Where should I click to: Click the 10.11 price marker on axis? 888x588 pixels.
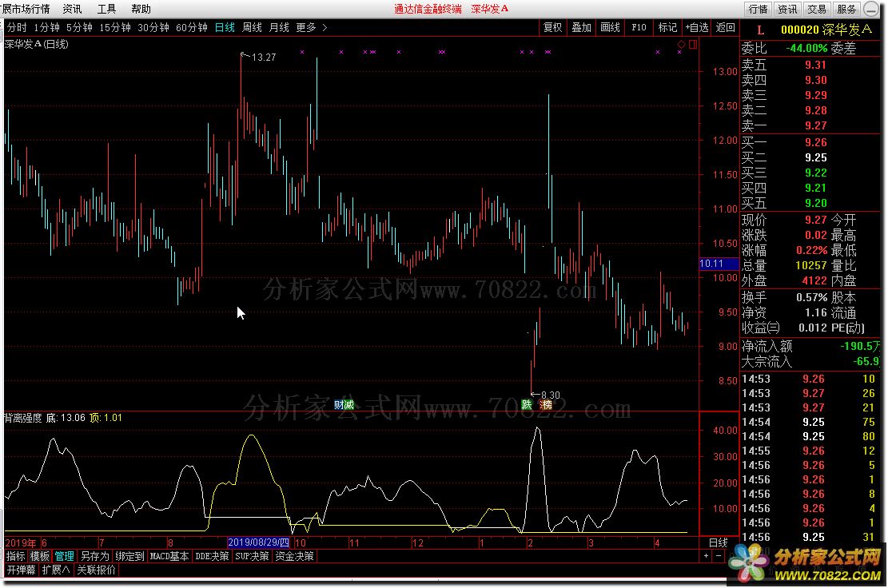point(719,263)
